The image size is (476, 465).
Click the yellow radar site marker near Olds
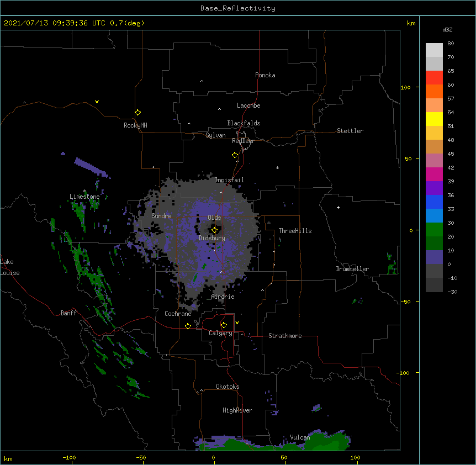coord(214,230)
